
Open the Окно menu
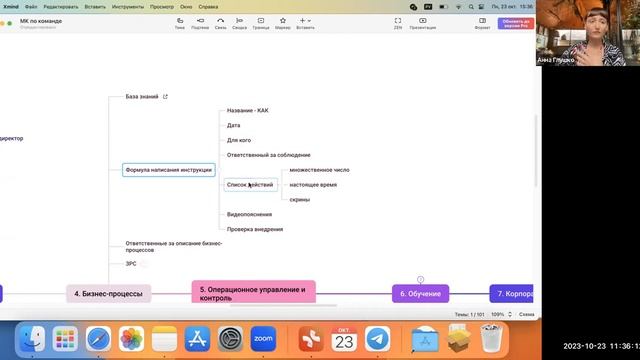tap(186, 7)
